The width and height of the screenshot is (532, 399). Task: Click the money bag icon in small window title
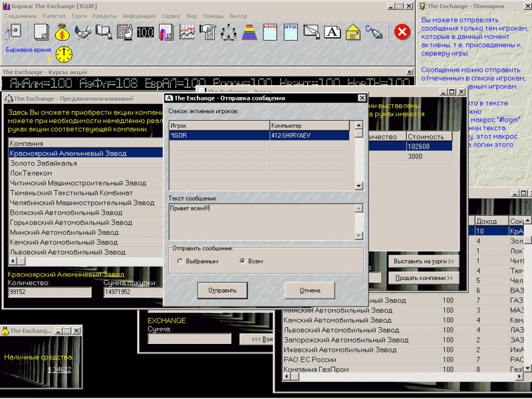tap(5, 331)
